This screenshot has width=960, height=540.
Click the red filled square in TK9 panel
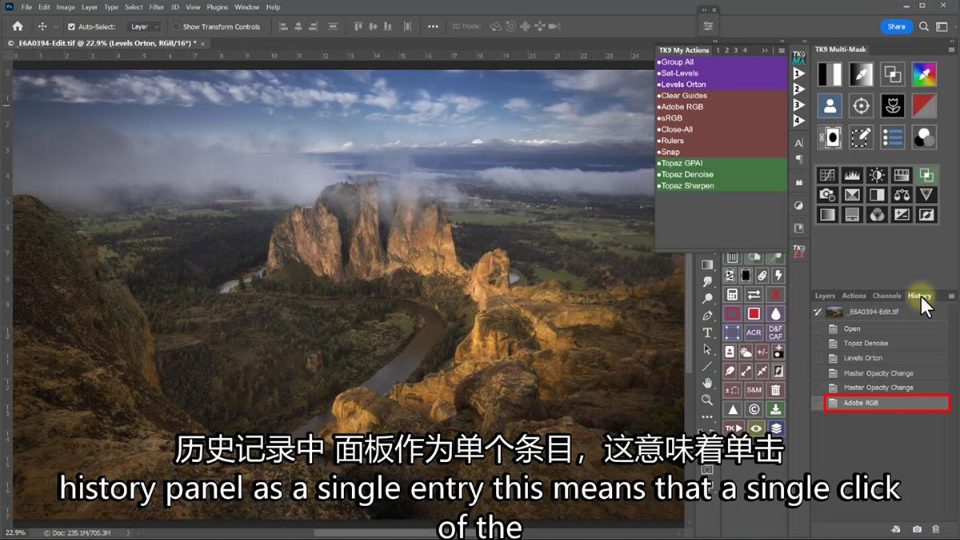(754, 313)
